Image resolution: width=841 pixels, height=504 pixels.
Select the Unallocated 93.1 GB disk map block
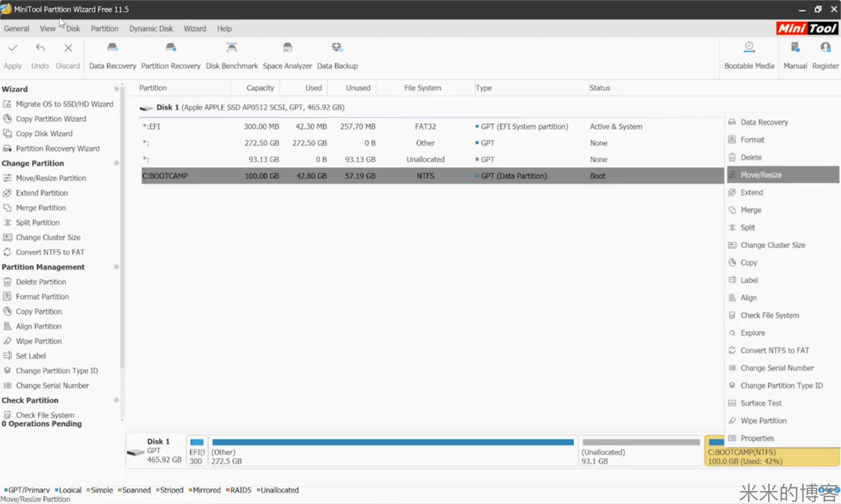coord(641,451)
